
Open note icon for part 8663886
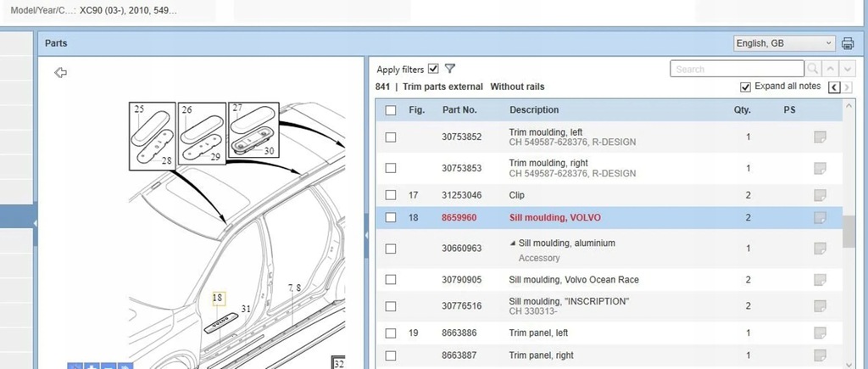coord(820,333)
